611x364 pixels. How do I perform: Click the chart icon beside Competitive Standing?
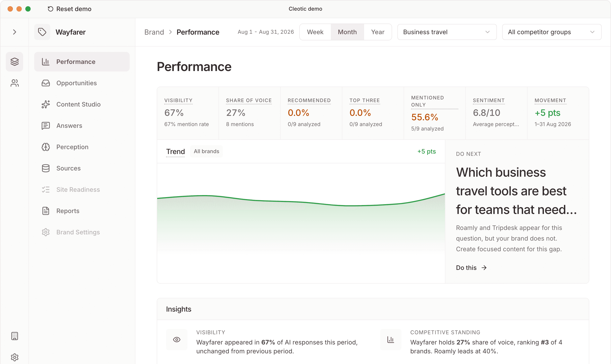(x=391, y=339)
